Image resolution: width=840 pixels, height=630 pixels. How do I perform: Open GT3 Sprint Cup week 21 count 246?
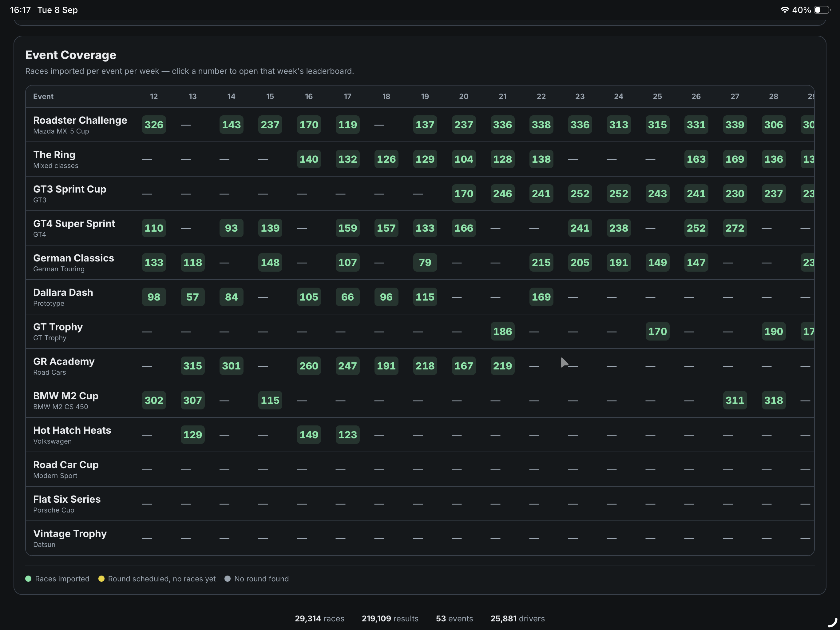point(502,193)
